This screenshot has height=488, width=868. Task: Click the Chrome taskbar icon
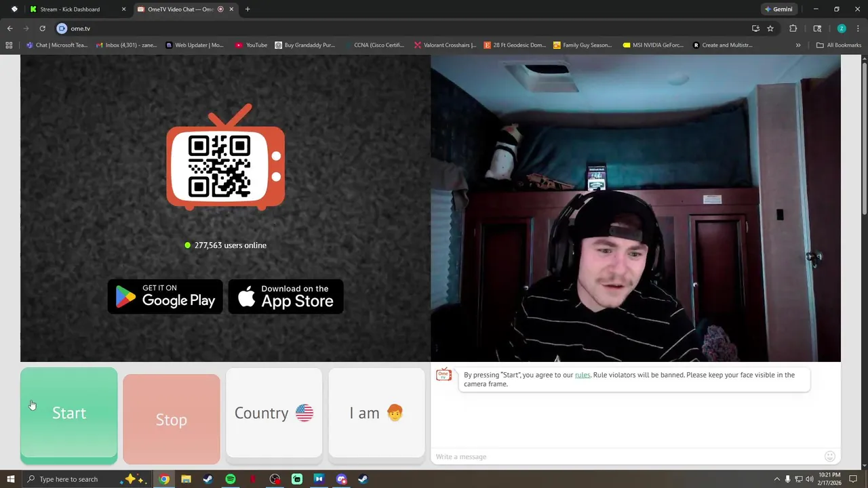tap(164, 479)
